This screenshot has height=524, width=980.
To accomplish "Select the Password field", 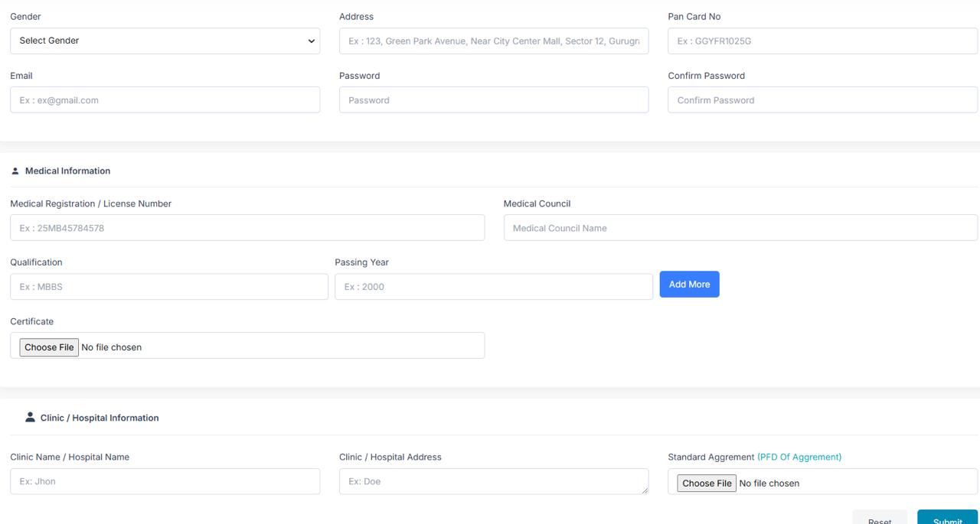I will pos(494,100).
